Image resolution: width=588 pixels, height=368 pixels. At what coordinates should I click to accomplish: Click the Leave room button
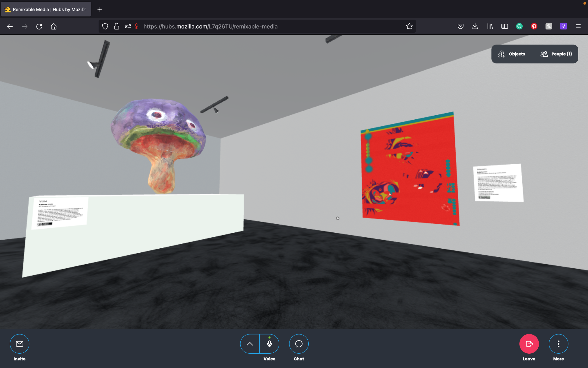(x=529, y=344)
